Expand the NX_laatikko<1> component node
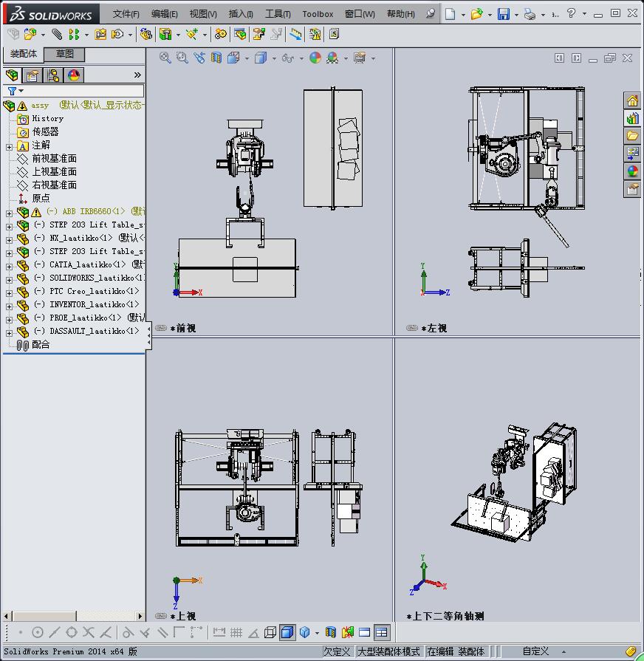Viewport: 644px width, 661px height. (10, 240)
